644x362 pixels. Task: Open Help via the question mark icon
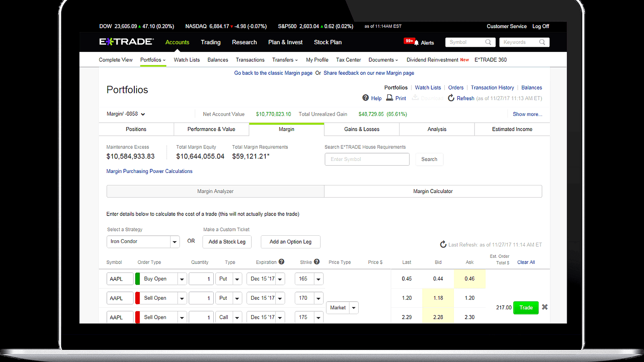(365, 98)
